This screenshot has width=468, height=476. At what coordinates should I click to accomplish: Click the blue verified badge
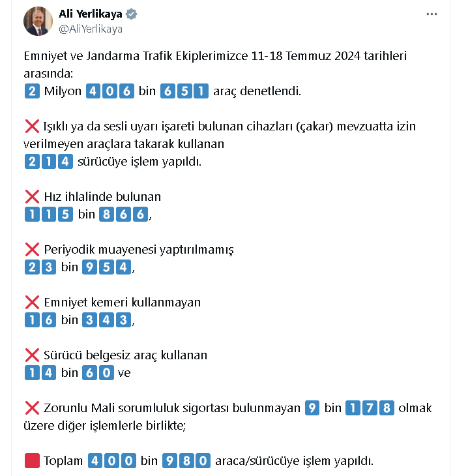click(x=132, y=14)
